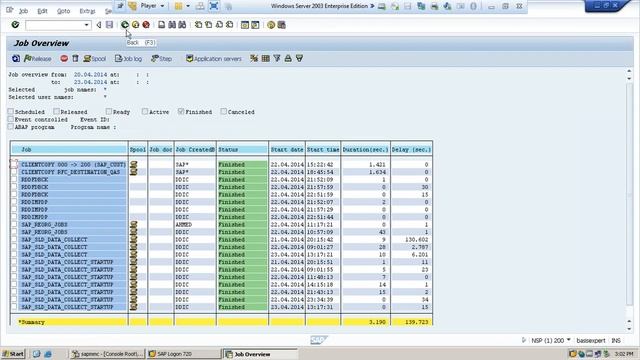Open spool list icon for CLIENTCOPY RFC_DESTINATION_QAS row
Screen dimensions: 640x360
pos(133,172)
